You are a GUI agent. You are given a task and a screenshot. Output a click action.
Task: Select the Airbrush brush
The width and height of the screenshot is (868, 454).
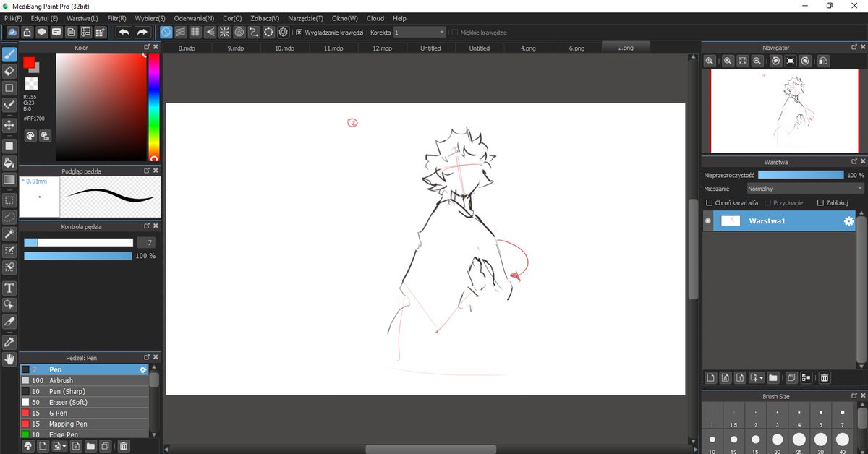pyautogui.click(x=85, y=380)
